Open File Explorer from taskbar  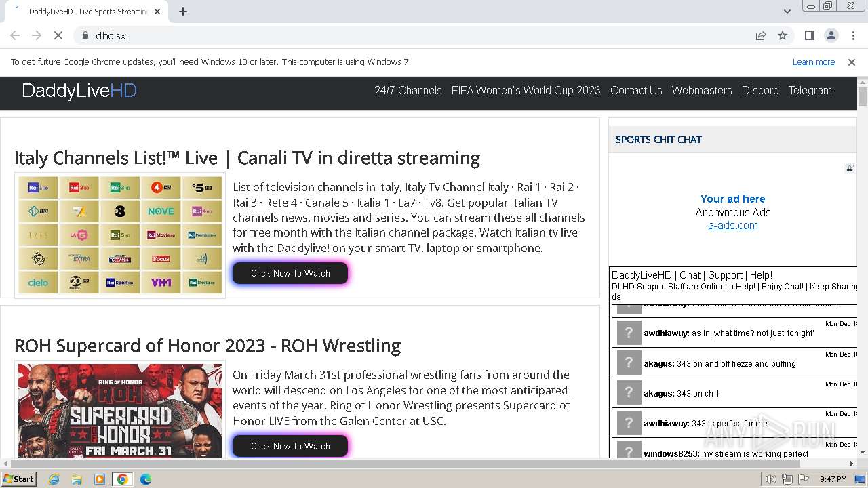coord(77,479)
